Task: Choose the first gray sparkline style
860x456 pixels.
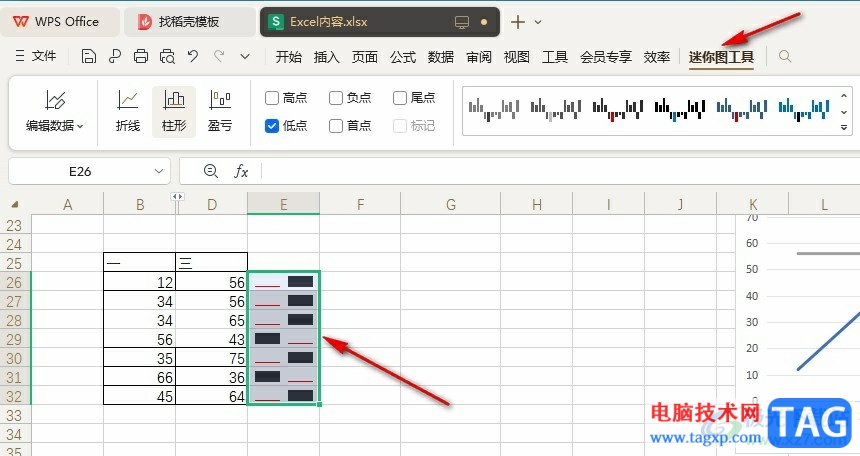Action: (x=494, y=109)
